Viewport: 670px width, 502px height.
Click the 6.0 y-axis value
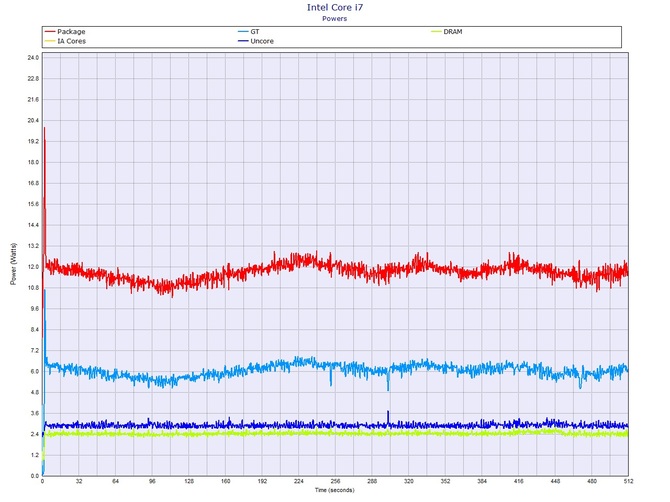[35, 371]
